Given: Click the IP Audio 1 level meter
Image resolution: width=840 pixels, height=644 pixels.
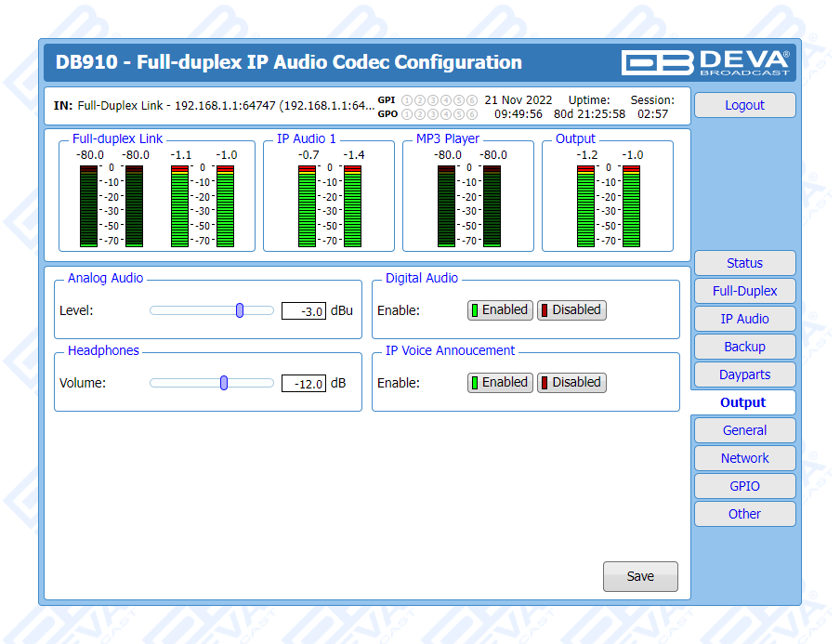Looking at the screenshot, I should (x=329, y=204).
